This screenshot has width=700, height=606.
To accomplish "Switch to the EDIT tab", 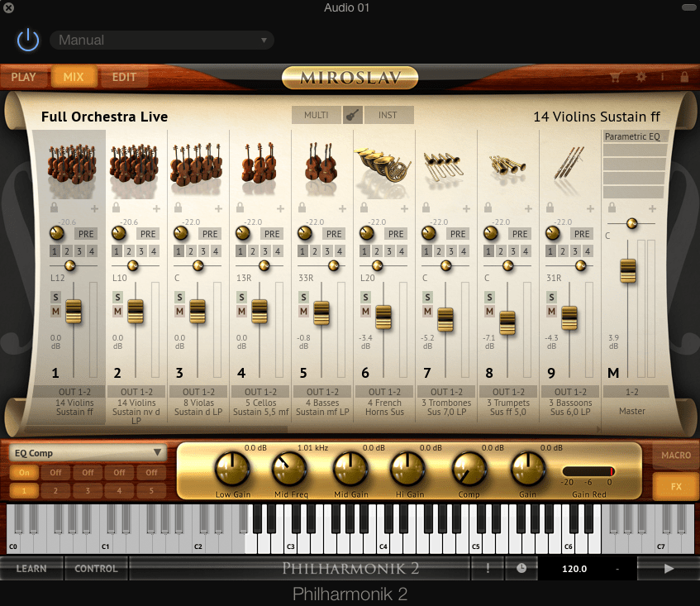I will pos(124,77).
